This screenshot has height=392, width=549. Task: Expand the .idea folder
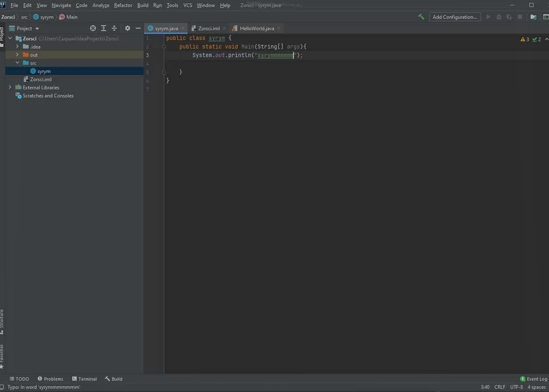point(17,46)
